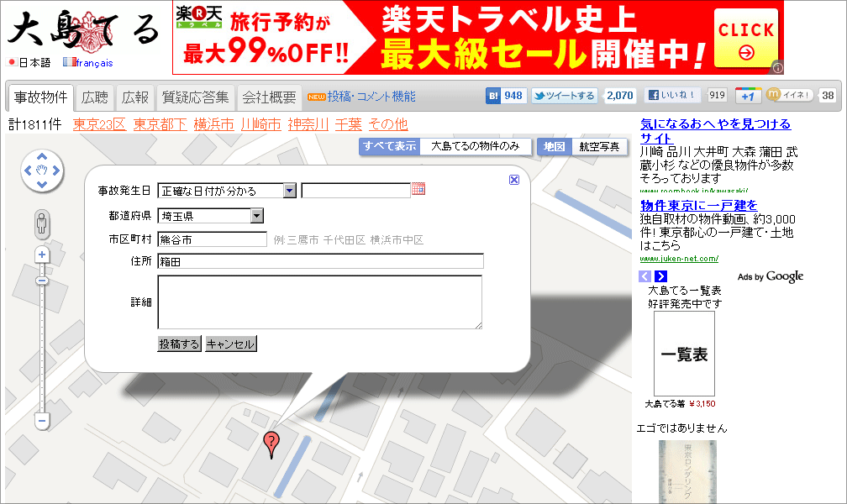Screen dimensions: 847x504
Task: Select the 会社概要 tab
Action: click(x=269, y=97)
